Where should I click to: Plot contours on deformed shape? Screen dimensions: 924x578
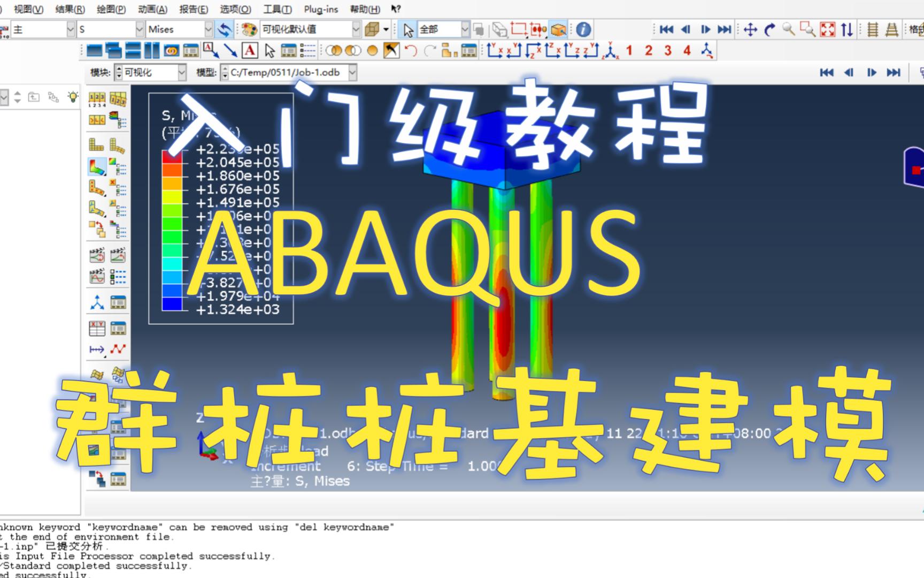97,166
